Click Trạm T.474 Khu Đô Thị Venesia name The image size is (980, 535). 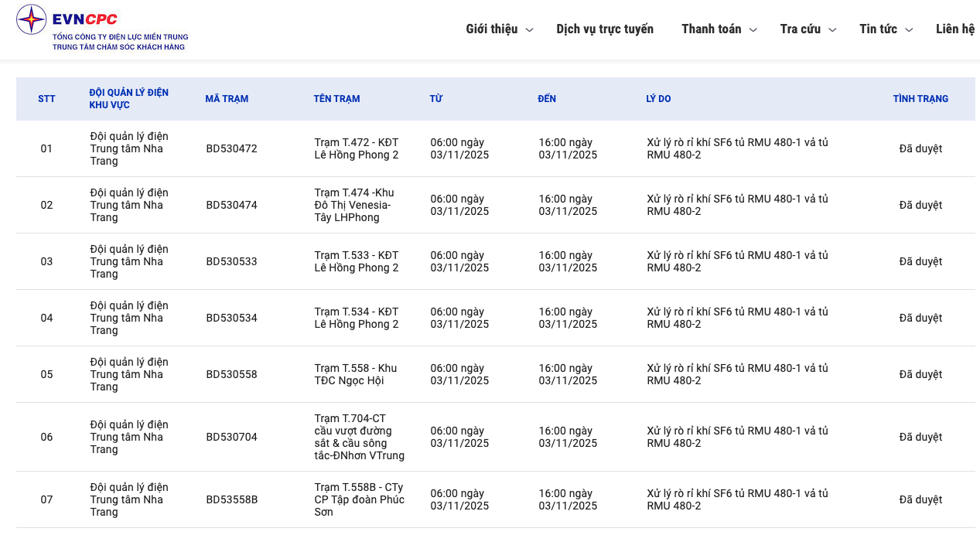pos(354,205)
